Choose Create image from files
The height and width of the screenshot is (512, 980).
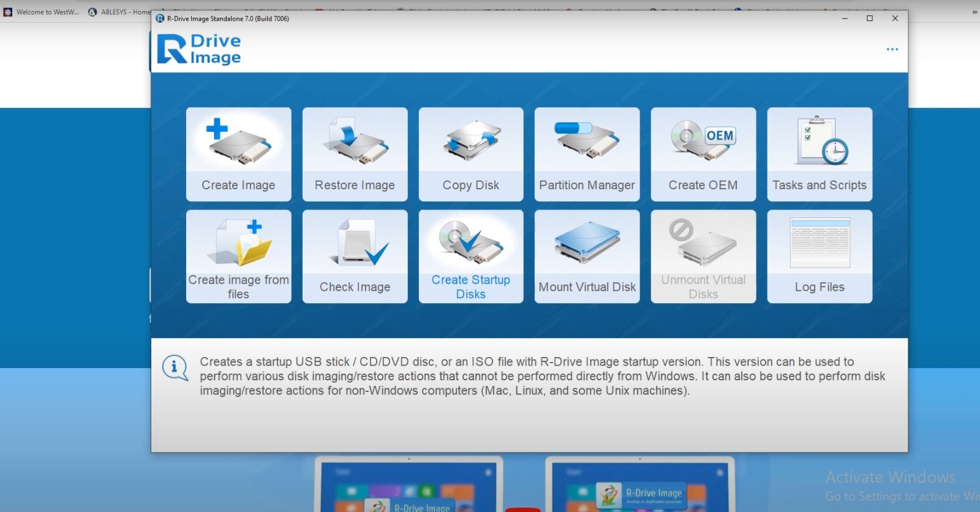[x=238, y=257]
